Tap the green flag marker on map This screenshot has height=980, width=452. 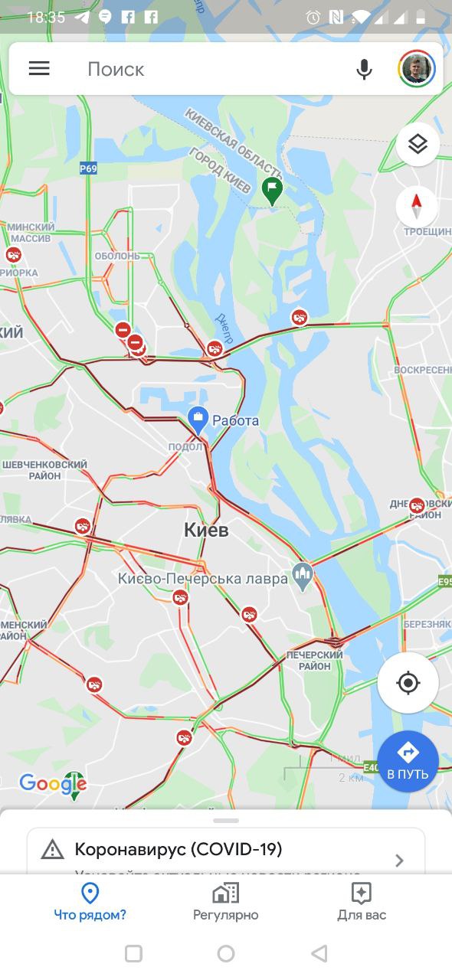point(271,191)
